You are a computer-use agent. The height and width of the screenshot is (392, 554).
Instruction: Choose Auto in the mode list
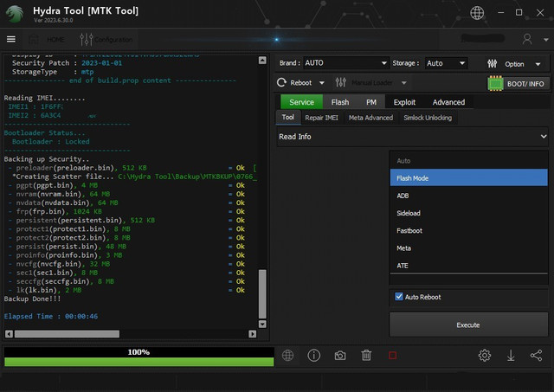coord(469,161)
